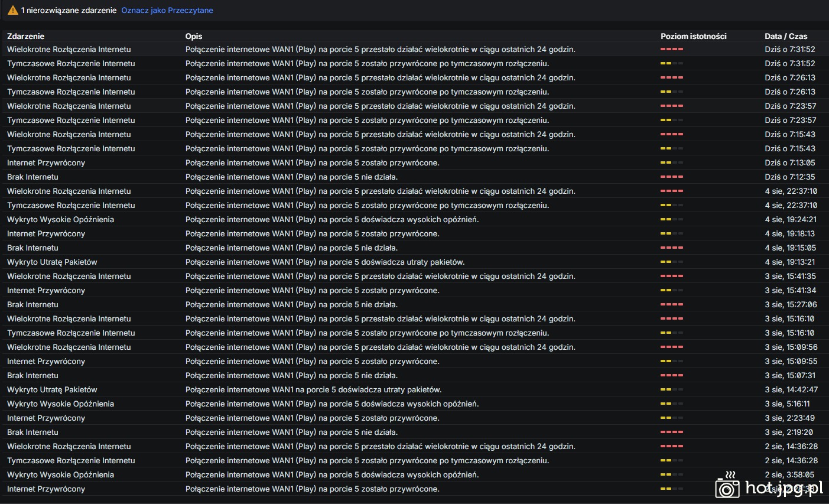The height and width of the screenshot is (504, 829).
Task: Click the yellow warning triangle icon
Action: 12,11
